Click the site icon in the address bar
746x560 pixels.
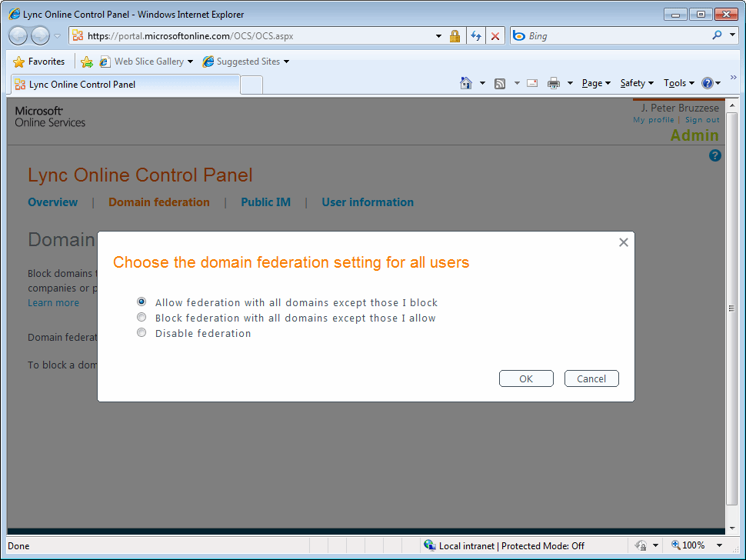[x=78, y=35]
